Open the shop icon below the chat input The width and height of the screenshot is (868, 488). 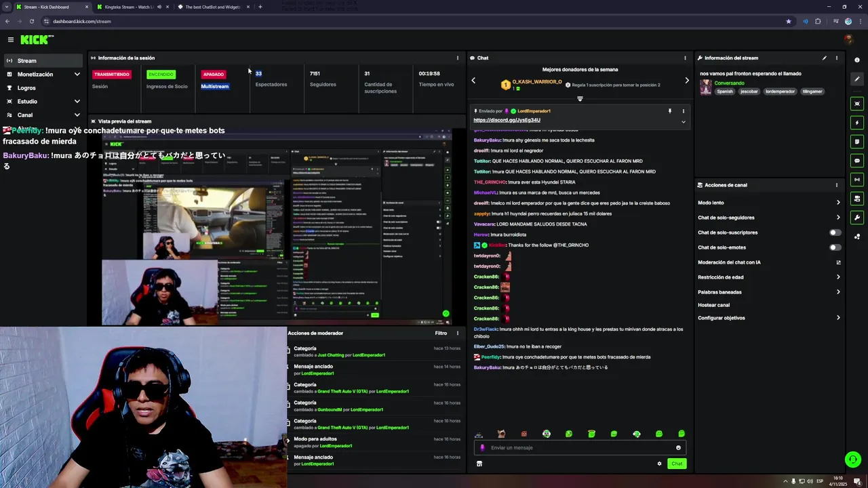[x=479, y=464]
